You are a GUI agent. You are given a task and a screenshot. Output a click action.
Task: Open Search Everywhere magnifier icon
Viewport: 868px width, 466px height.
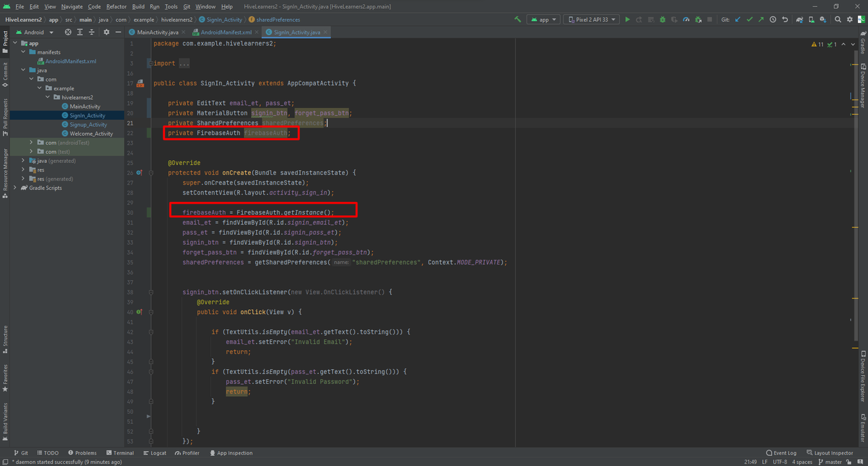coord(838,20)
